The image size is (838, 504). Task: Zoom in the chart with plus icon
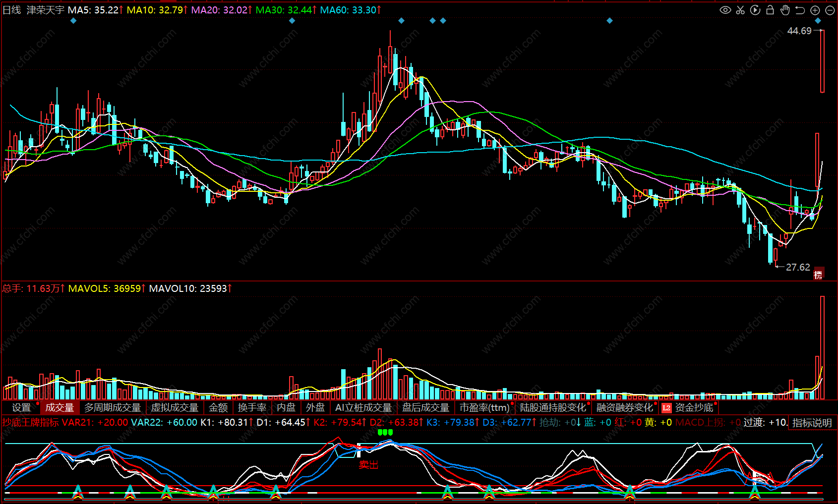tap(815, 10)
